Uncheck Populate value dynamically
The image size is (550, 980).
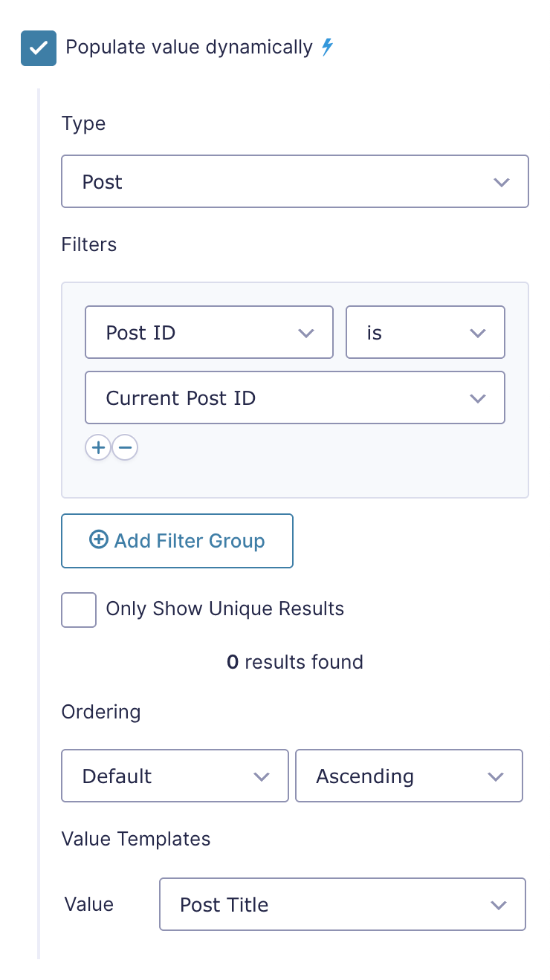(39, 48)
